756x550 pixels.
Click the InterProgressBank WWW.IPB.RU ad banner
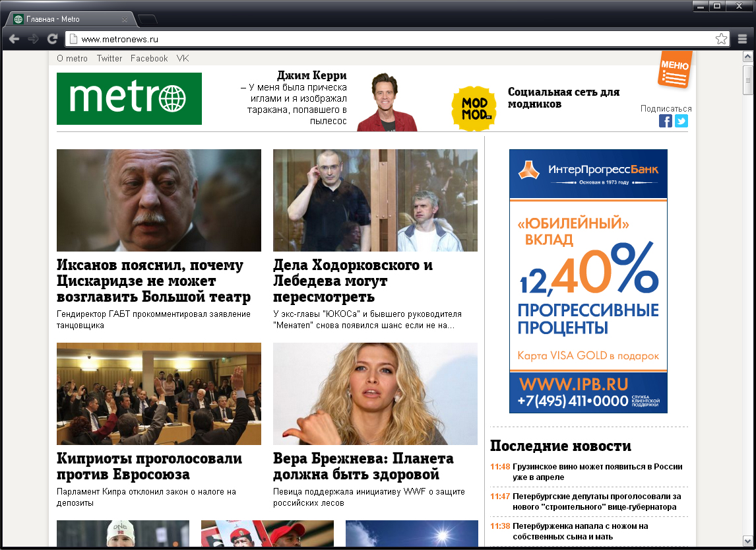pos(587,281)
